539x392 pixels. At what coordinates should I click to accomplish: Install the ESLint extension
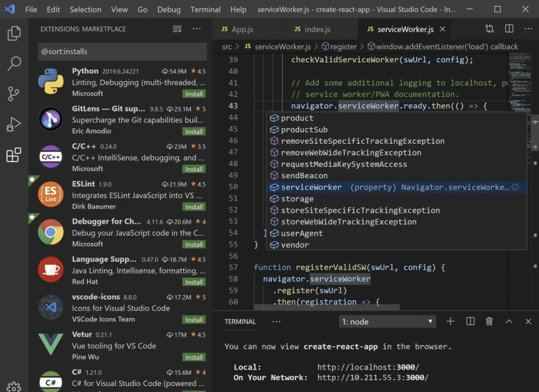[x=194, y=207]
